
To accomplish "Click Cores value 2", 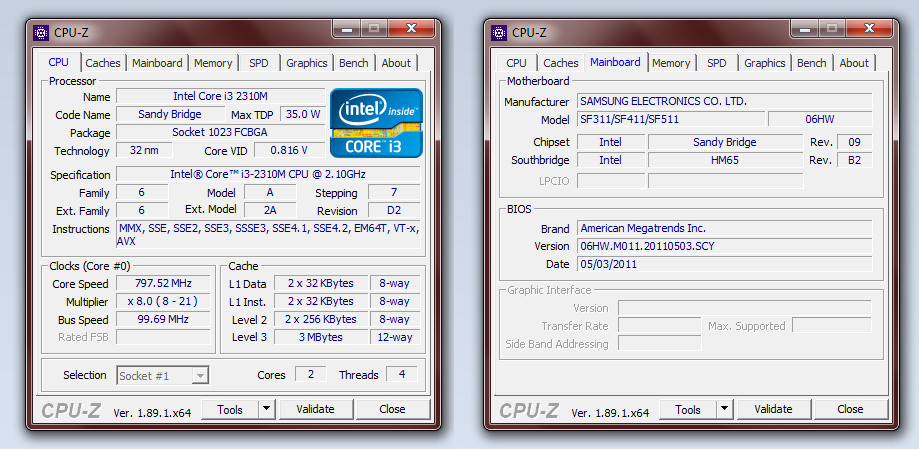I will click(x=311, y=374).
